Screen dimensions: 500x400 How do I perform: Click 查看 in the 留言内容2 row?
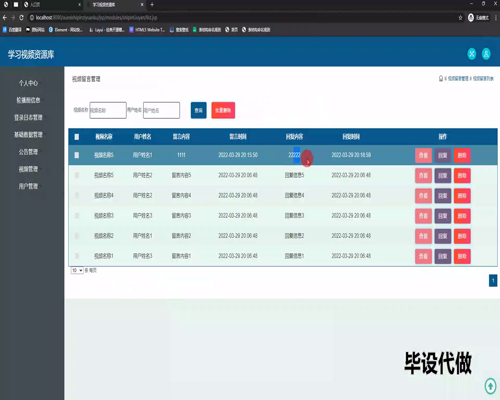(423, 236)
